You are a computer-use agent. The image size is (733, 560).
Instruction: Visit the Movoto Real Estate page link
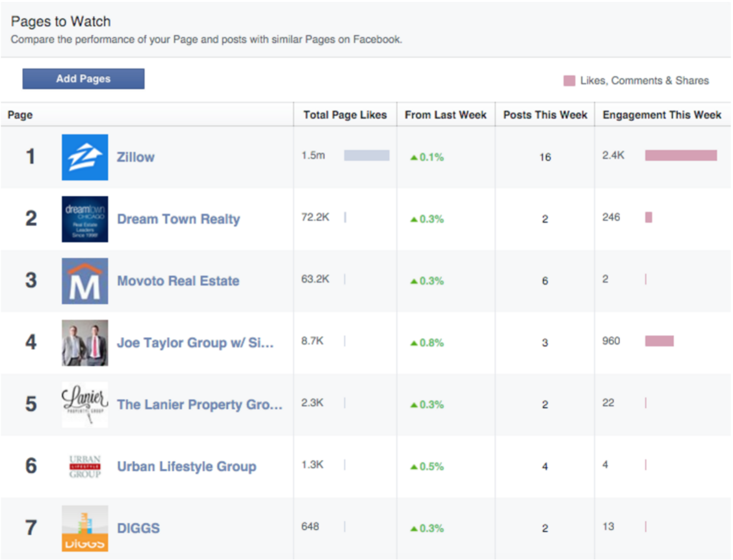[x=178, y=281]
